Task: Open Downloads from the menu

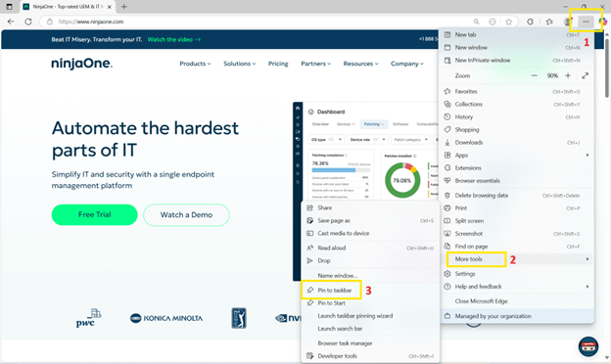Action: pyautogui.click(x=517, y=143)
